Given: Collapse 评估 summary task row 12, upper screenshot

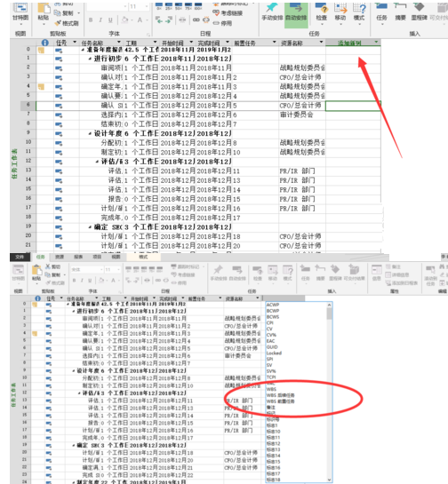Looking at the screenshot, I should [x=97, y=162].
